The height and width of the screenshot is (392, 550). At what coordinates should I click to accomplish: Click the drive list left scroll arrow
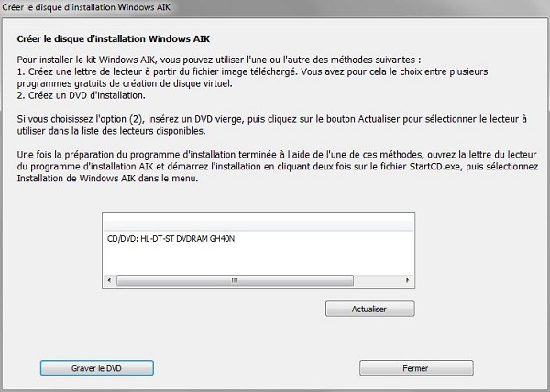pos(109,280)
